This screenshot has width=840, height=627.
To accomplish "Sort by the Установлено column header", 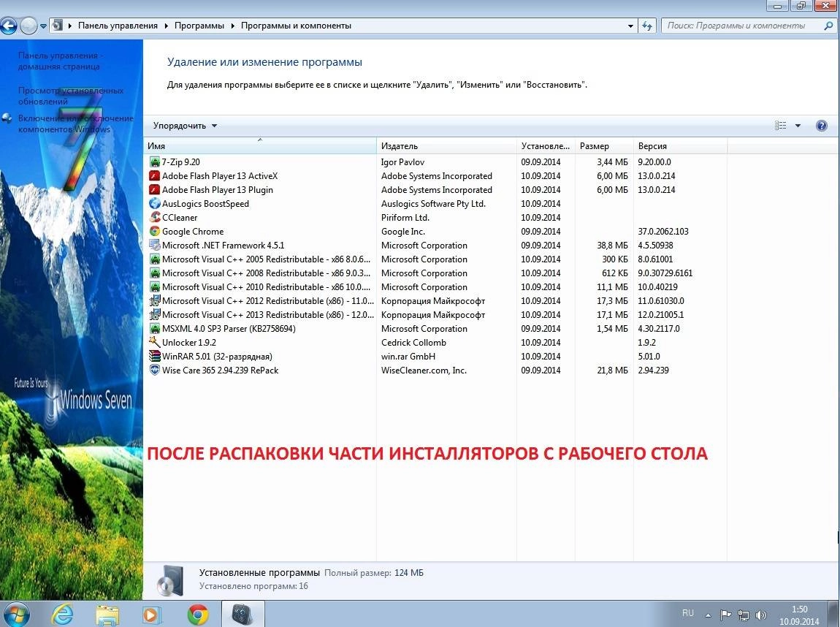I will pyautogui.click(x=546, y=145).
